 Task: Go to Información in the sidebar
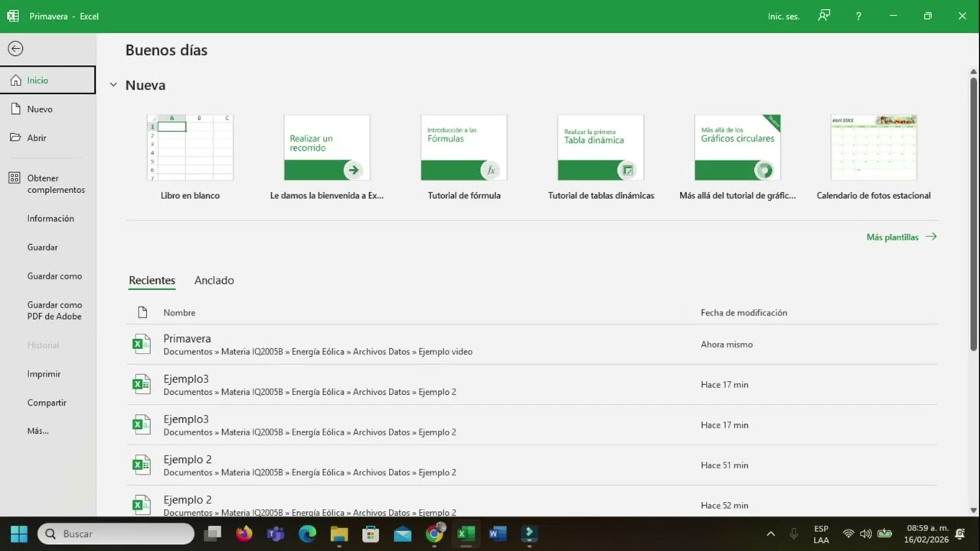(47, 219)
